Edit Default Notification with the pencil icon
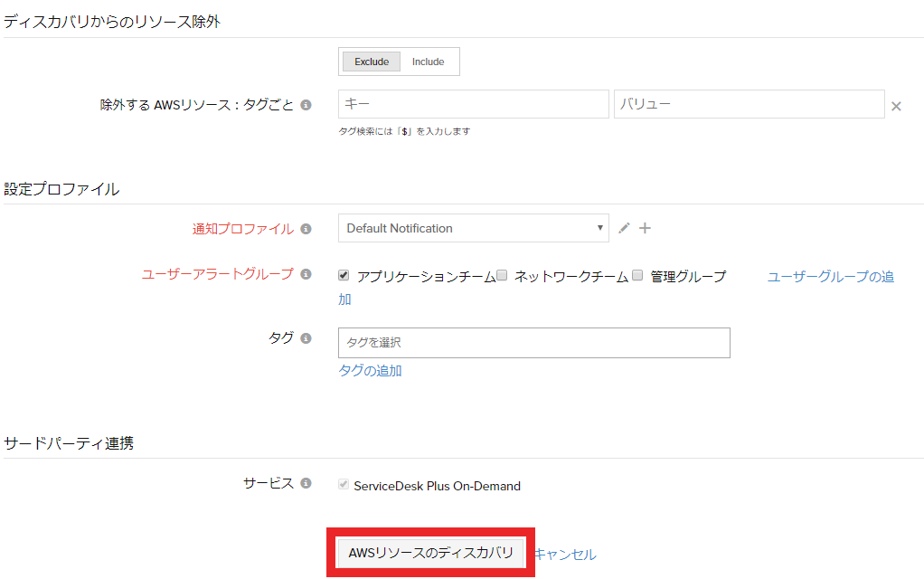The width and height of the screenshot is (924, 579). tap(623, 228)
